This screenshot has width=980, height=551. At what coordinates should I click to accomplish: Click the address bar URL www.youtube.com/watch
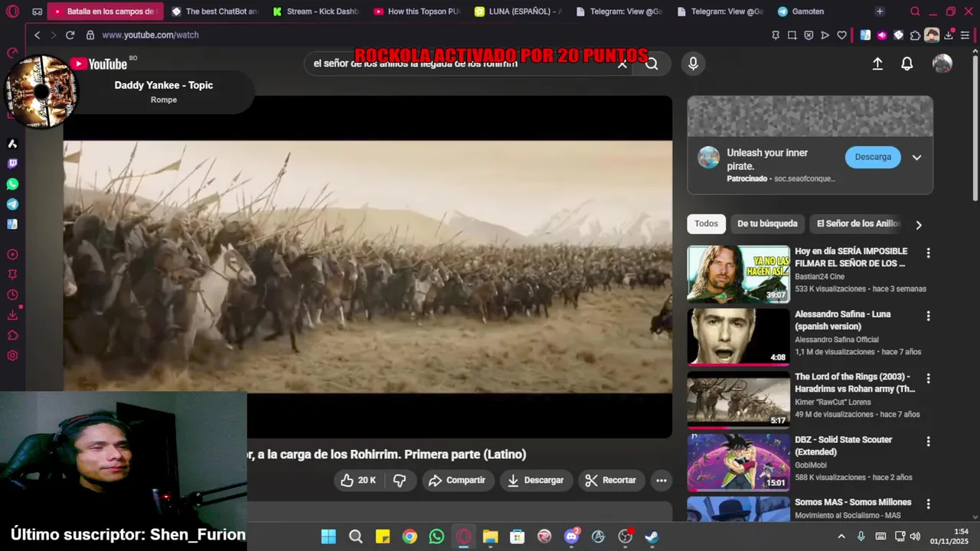coord(150,35)
